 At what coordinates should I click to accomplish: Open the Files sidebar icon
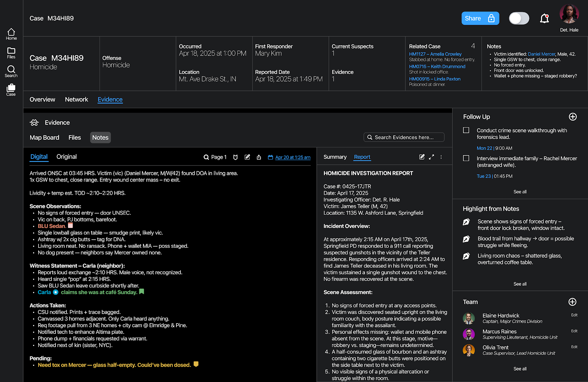pyautogui.click(x=11, y=53)
